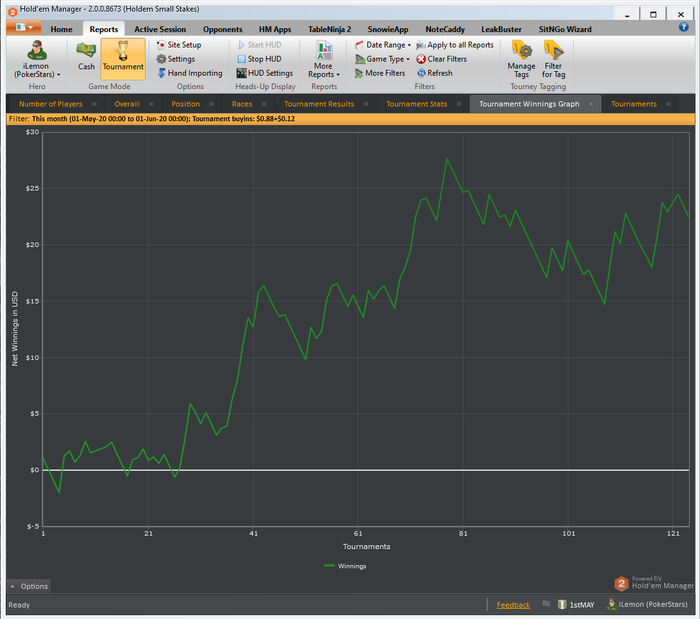This screenshot has width=700, height=619.
Task: Open Settings with gear icon
Action: click(x=175, y=59)
